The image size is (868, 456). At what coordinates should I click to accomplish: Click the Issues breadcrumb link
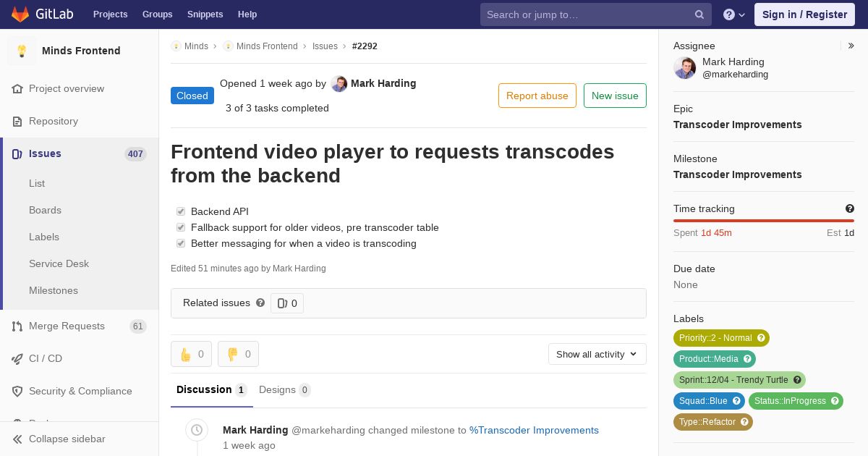pos(325,46)
